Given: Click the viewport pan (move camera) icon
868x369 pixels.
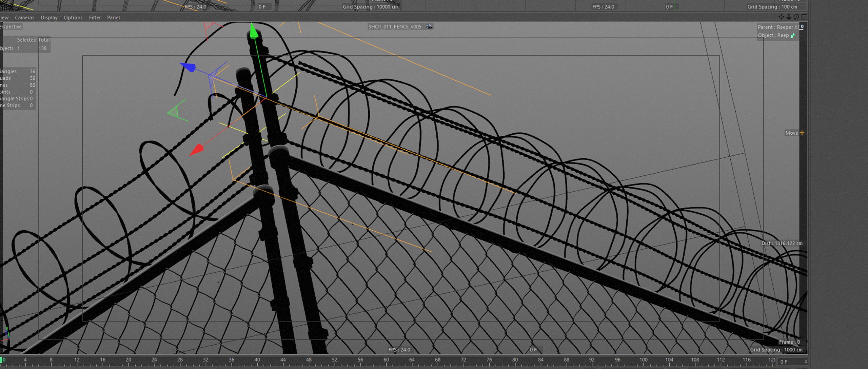Looking at the screenshot, I should click(x=781, y=17).
